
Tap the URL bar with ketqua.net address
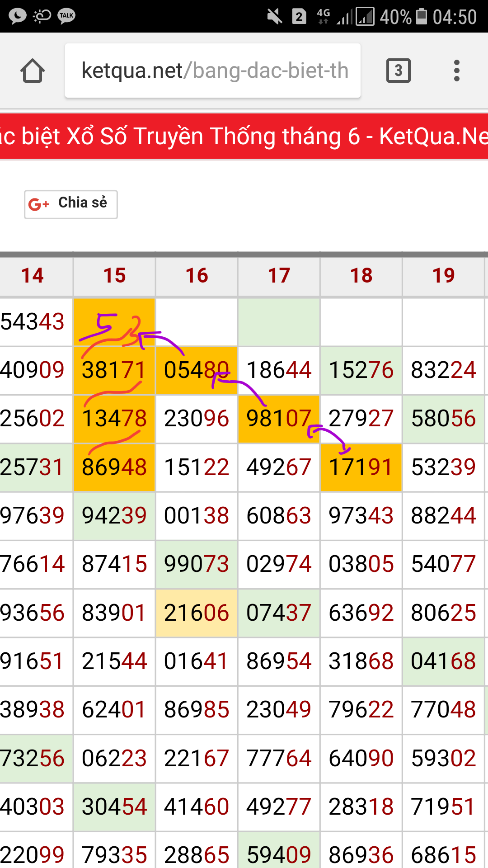click(x=212, y=71)
